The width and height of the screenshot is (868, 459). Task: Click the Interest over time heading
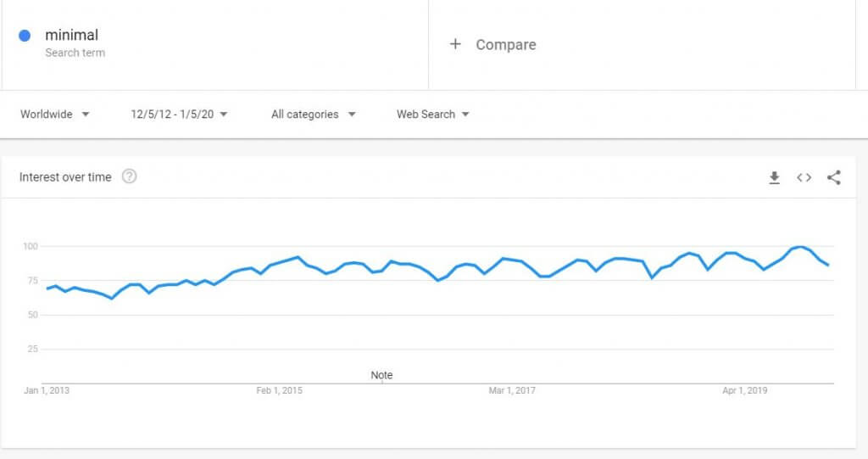[x=65, y=177]
